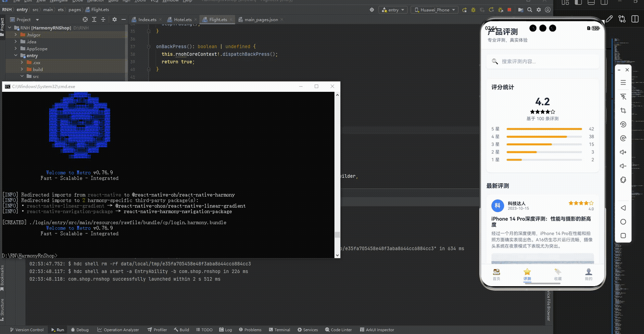This screenshot has height=334, width=644.
Task: Expand the .idea folder
Action: tap(16, 42)
